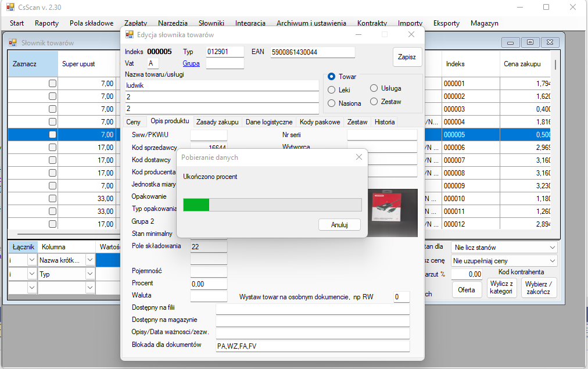Viewport: 588px width, 369px height.
Task: Click the Zapisz button
Action: point(407,57)
